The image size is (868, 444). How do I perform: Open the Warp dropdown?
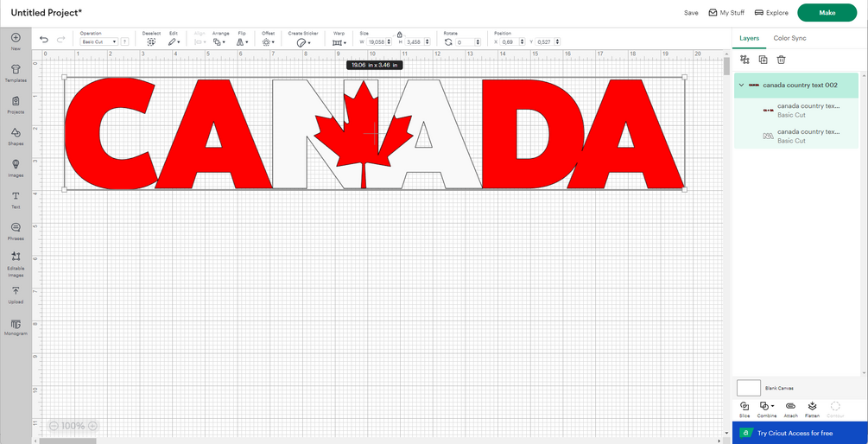click(339, 42)
